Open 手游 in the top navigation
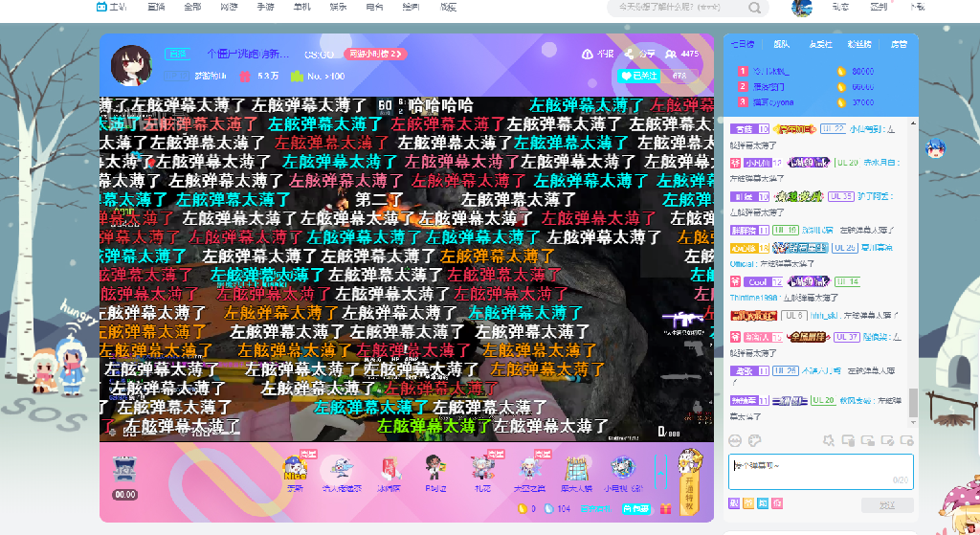 265,7
